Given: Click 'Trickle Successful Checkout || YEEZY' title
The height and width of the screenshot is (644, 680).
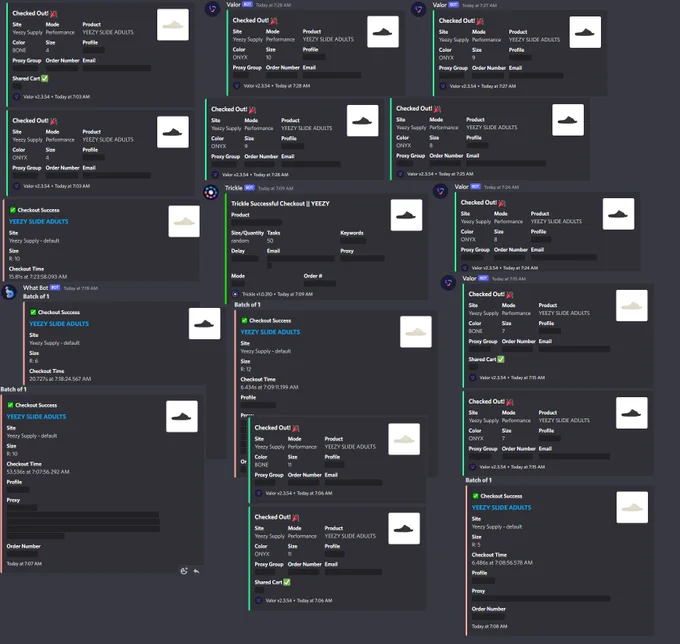Looking at the screenshot, I should click(280, 203).
